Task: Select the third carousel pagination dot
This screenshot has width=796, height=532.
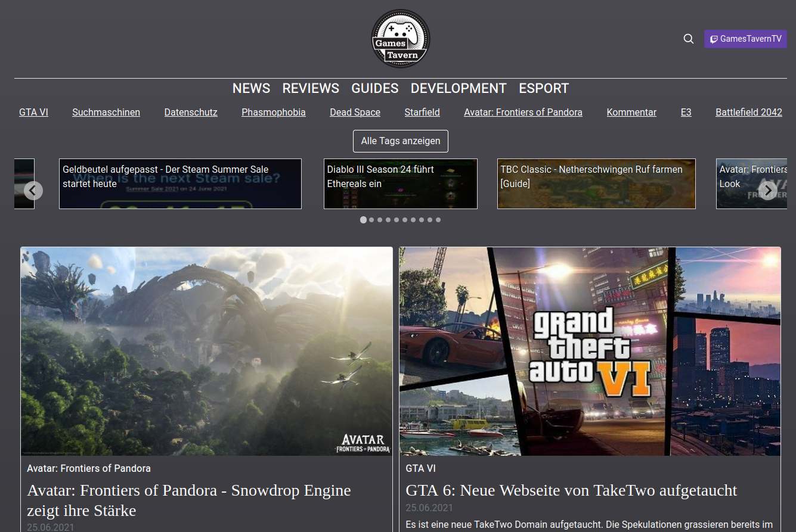Action: 380,220
